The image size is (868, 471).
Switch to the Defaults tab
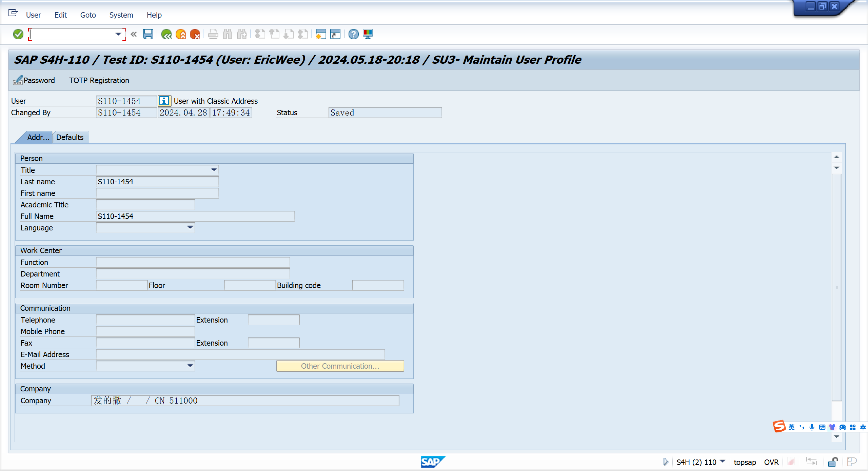(x=70, y=137)
